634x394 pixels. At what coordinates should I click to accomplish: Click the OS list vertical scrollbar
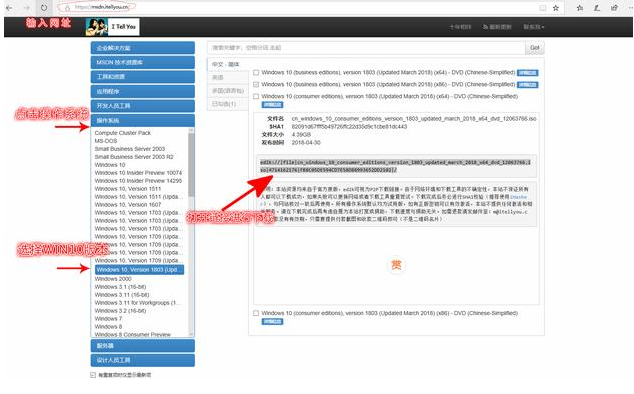point(191,232)
